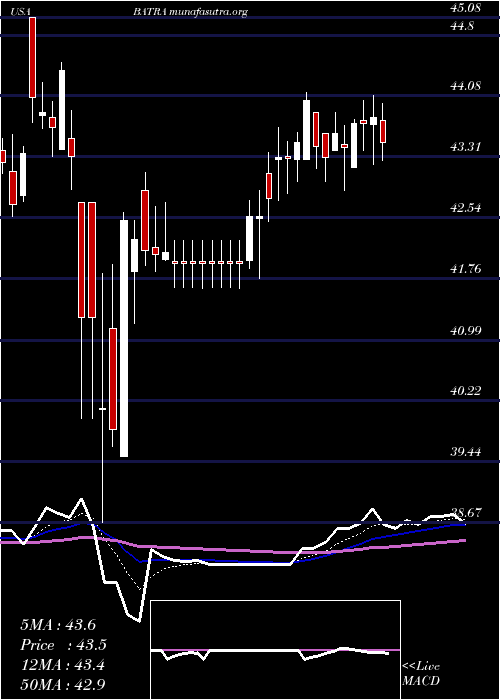The width and height of the screenshot is (500, 700).
Task: Click the 44.8 price label
Action: tap(464, 25)
